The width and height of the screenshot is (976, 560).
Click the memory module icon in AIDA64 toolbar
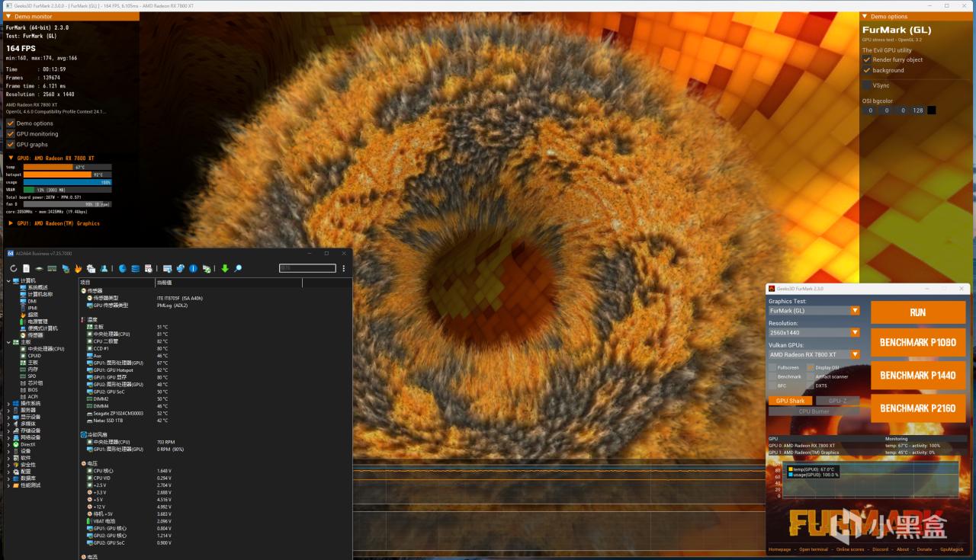(52, 268)
